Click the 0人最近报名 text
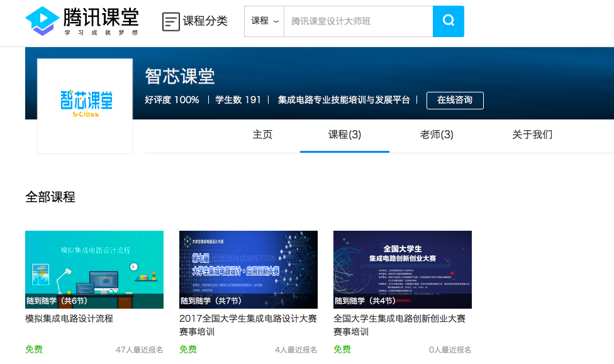 [x=450, y=350]
